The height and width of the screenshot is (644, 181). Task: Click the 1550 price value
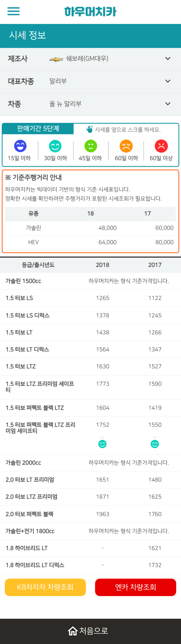(x=155, y=424)
